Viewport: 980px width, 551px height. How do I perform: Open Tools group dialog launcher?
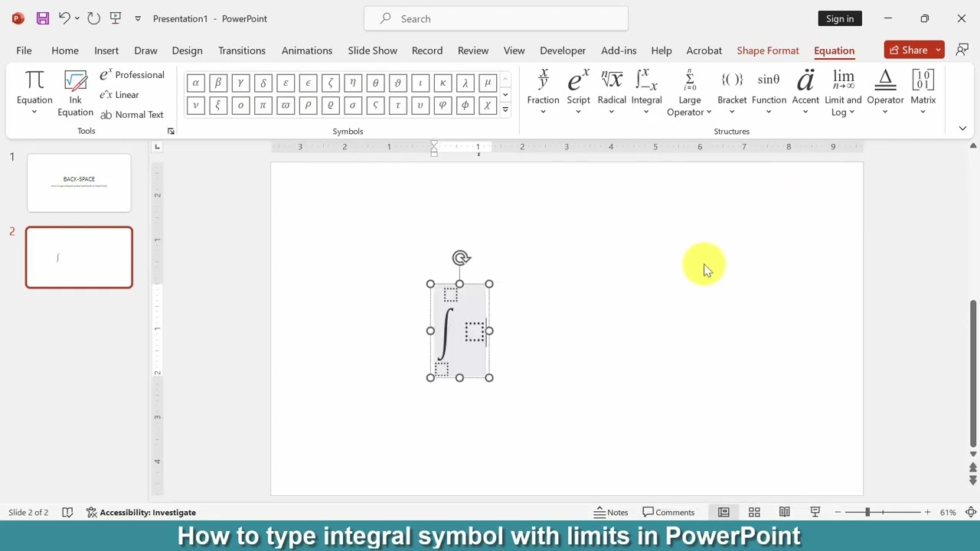click(x=171, y=132)
